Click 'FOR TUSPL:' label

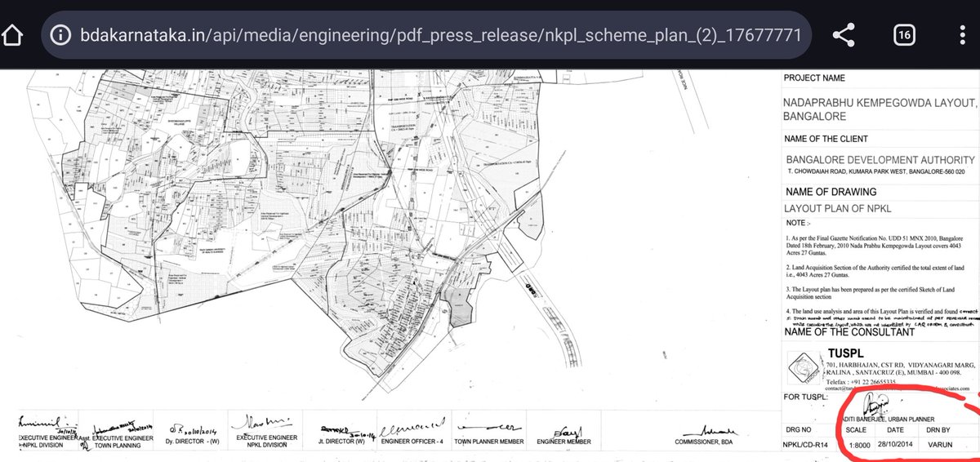[x=808, y=398]
